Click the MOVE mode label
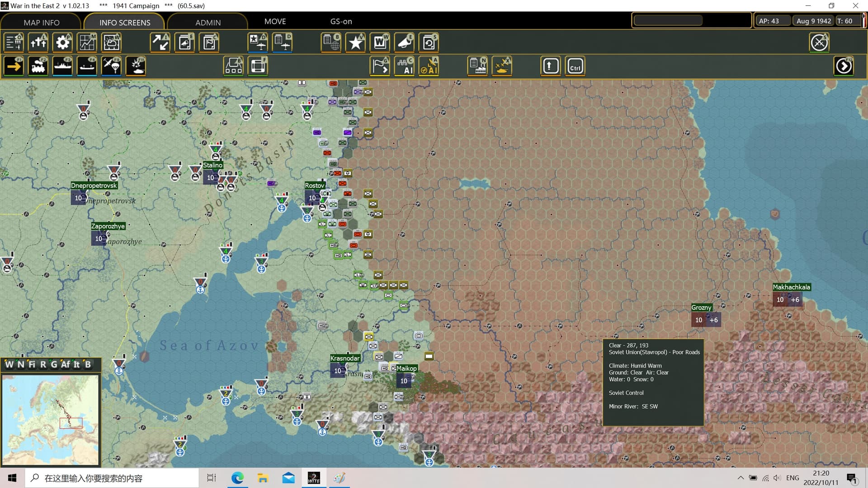The image size is (868, 488). pos(275,21)
